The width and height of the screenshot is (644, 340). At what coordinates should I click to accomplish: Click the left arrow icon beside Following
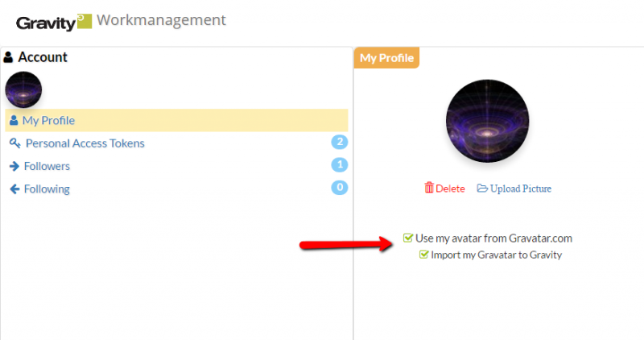point(14,189)
